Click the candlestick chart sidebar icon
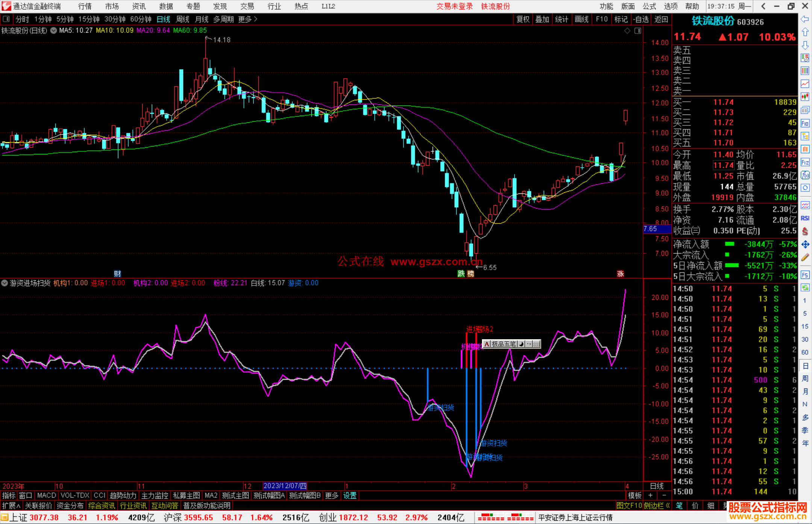This screenshot has height=524, width=812. point(805,97)
